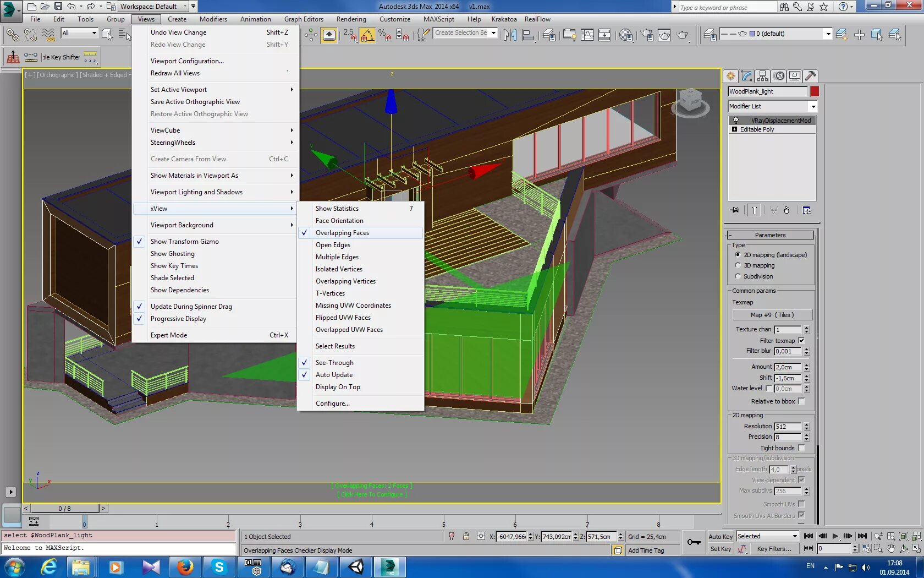Click the Pin Stack icon
This screenshot has height=578, width=924.
(x=734, y=210)
